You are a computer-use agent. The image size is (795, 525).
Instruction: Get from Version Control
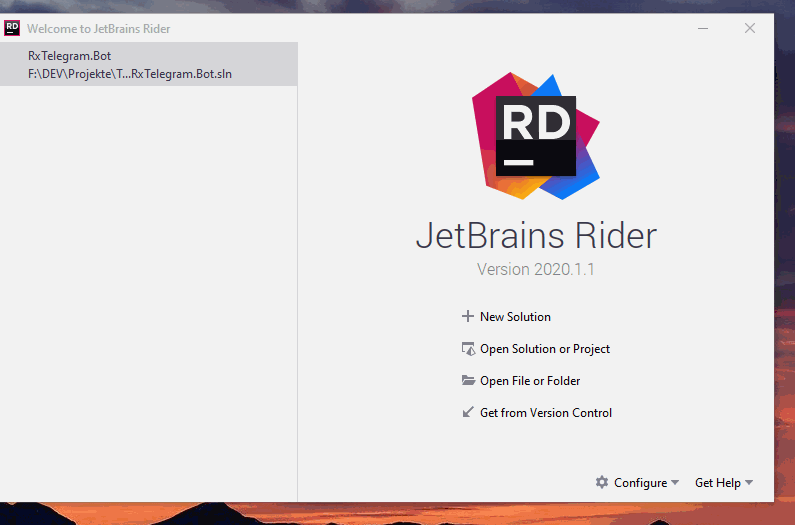pos(546,413)
